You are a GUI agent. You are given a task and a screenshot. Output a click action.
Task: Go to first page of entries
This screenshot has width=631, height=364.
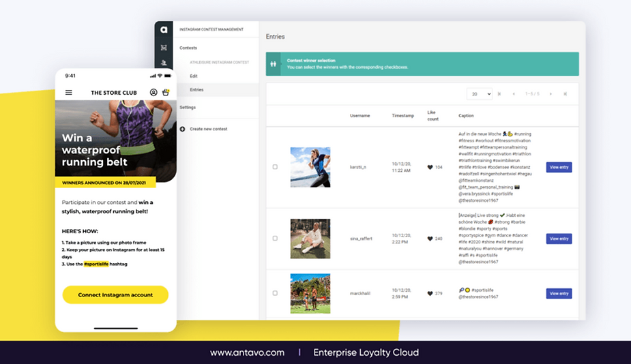click(499, 93)
